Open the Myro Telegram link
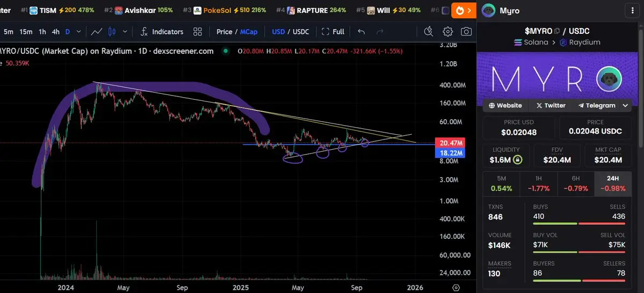Viewport: 644px width, 293px height. pos(597,106)
